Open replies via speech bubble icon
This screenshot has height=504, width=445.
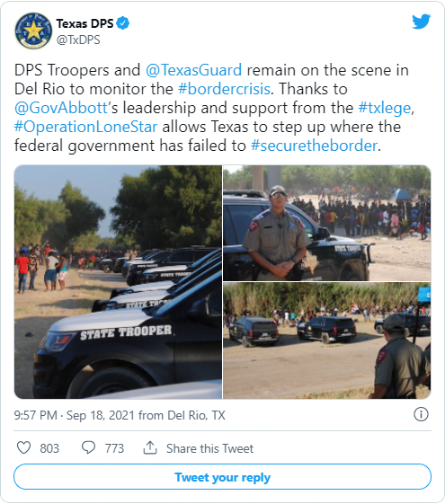pos(88,447)
